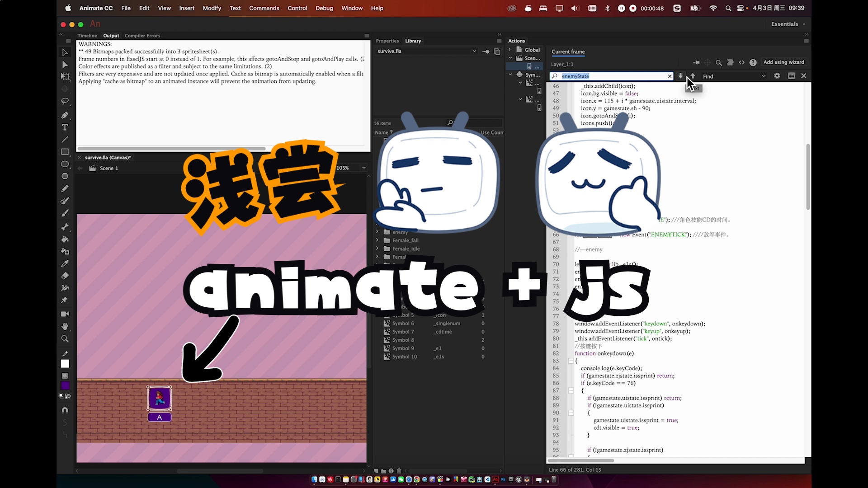Screen dimensions: 868x488
Task: Select the Paint Bucket tool
Action: pos(65,239)
